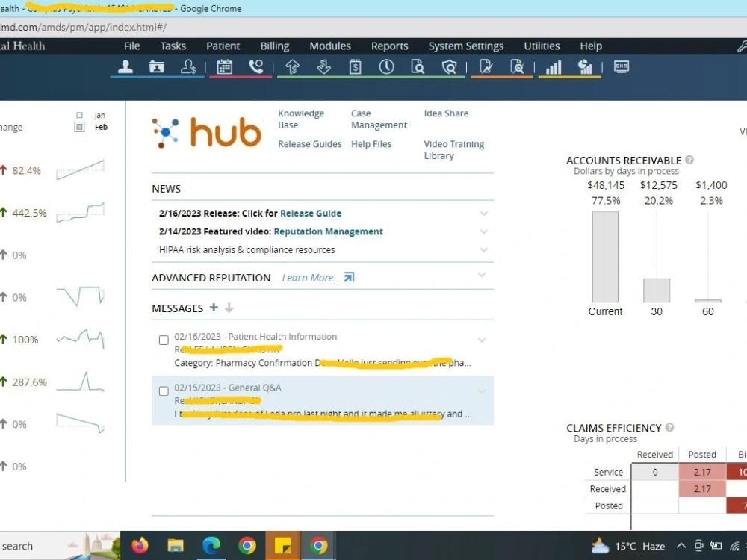Open the patient person icon in toolbar
The width and height of the screenshot is (747, 560).
click(x=125, y=66)
